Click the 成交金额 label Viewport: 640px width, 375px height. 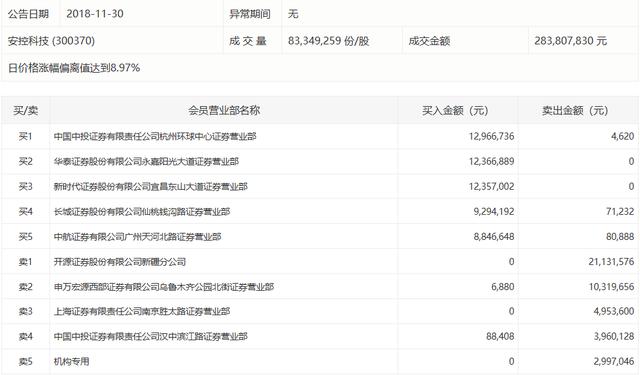click(x=429, y=41)
